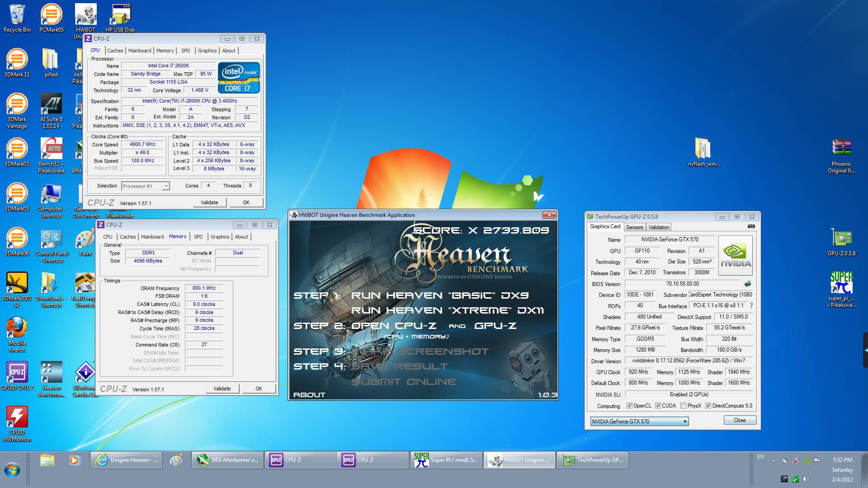Open the pifast folder icon
This screenshot has height=488, width=868.
point(51,63)
